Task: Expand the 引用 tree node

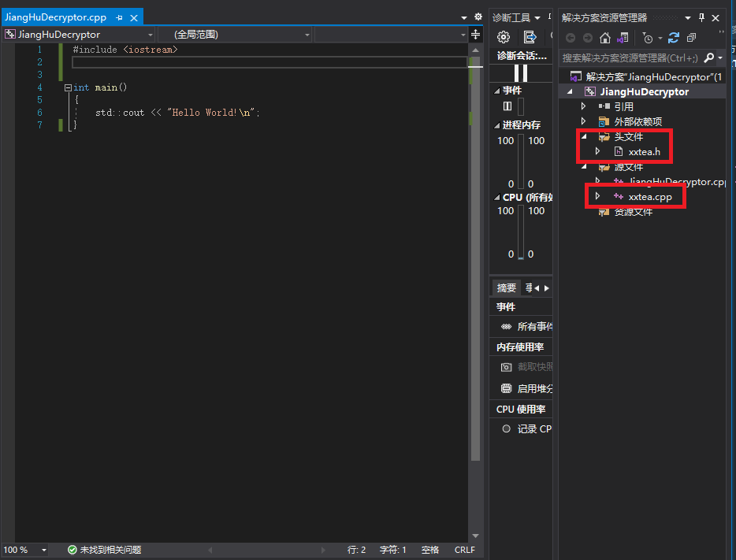Action: point(583,106)
